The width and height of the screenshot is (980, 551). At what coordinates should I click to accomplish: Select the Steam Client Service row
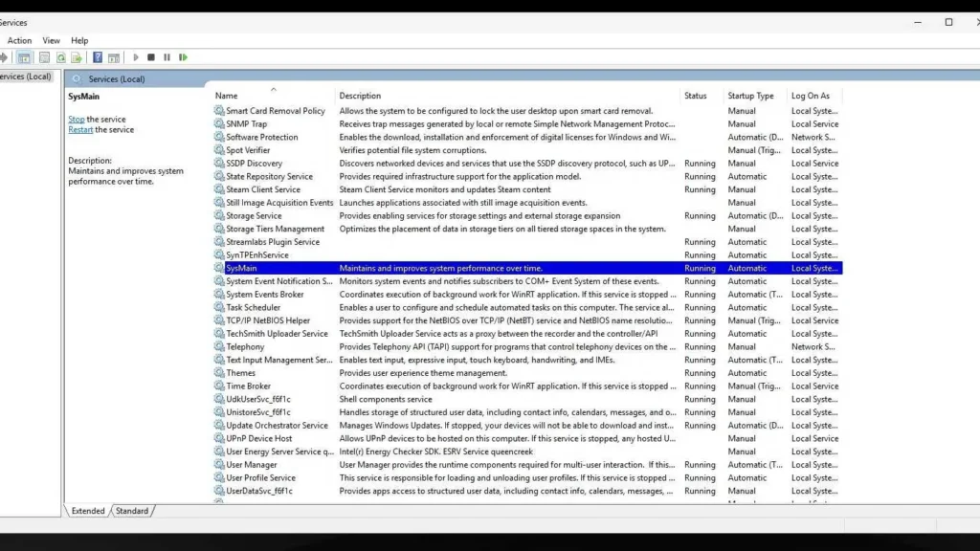[527, 189]
